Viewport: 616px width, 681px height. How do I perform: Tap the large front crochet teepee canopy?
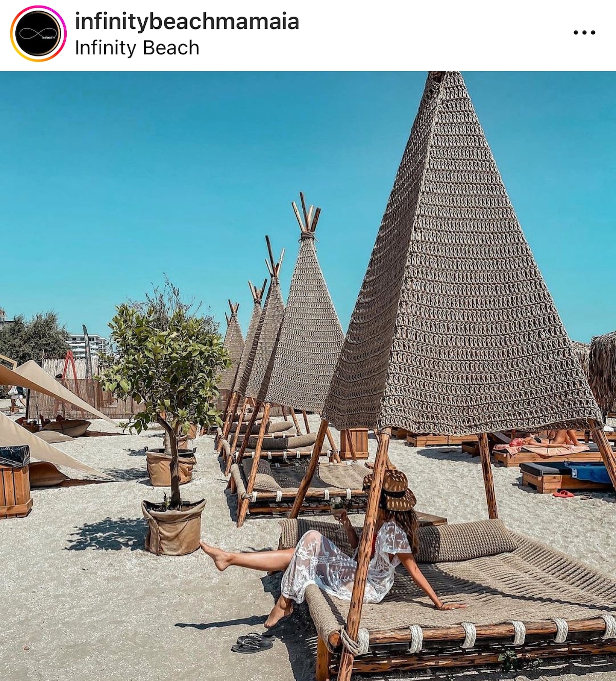point(462,267)
